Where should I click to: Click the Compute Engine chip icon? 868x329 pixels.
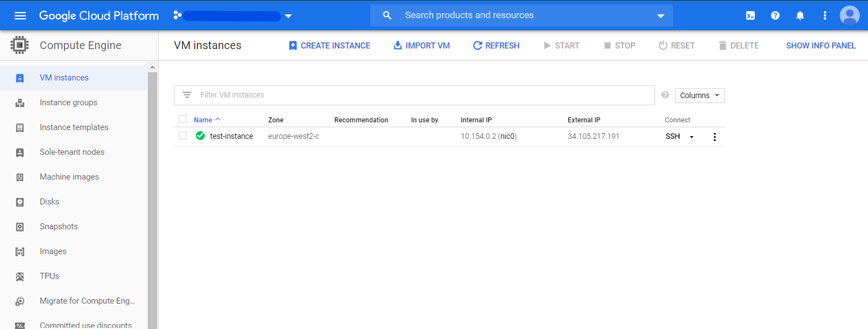pos(20,45)
